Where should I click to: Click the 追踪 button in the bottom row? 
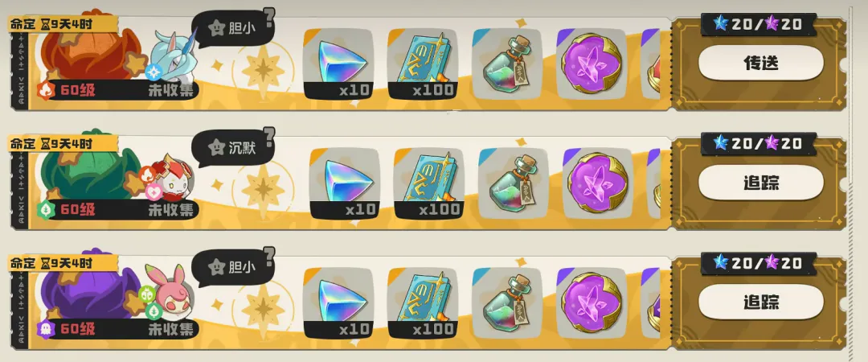click(761, 302)
